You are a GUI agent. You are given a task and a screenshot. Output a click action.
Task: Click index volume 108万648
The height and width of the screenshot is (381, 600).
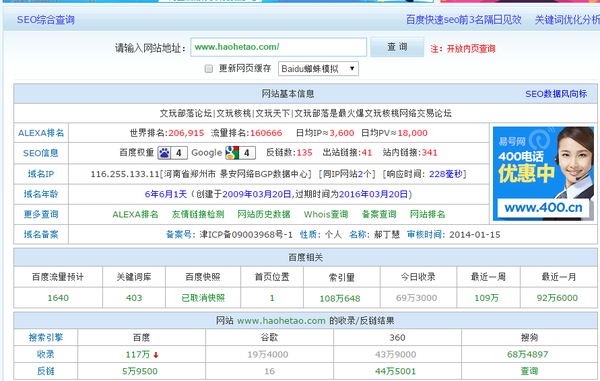340,298
